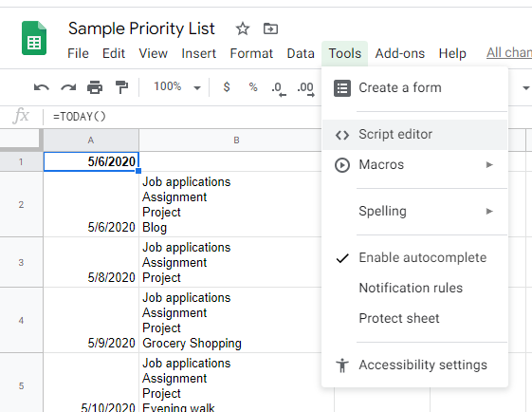This screenshot has width=532, height=412.
Task: Print the spreadsheet
Action: (x=95, y=87)
